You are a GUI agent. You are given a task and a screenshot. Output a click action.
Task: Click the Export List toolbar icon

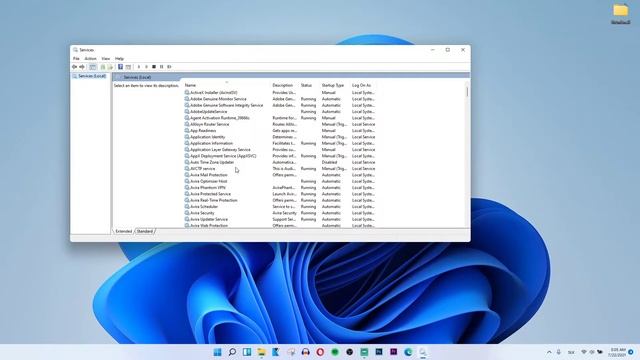(x=110, y=67)
